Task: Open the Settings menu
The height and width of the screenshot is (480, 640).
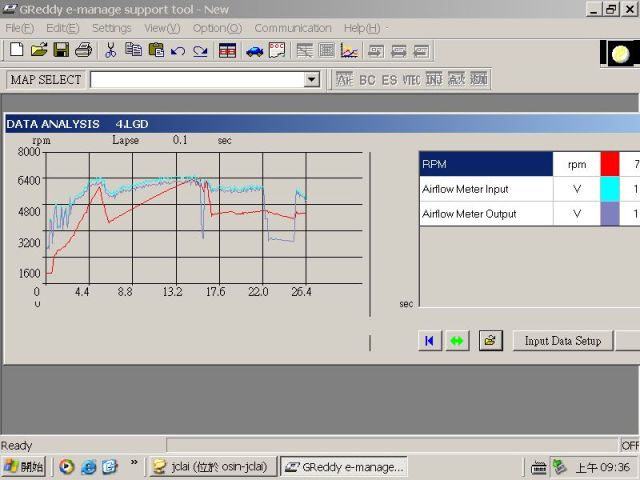Action: coord(111,28)
